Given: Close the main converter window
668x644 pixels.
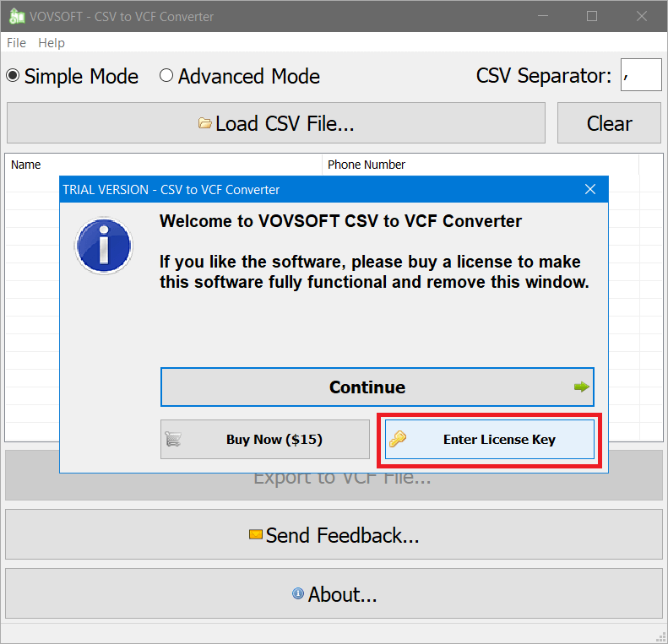Looking at the screenshot, I should click(x=642, y=16).
